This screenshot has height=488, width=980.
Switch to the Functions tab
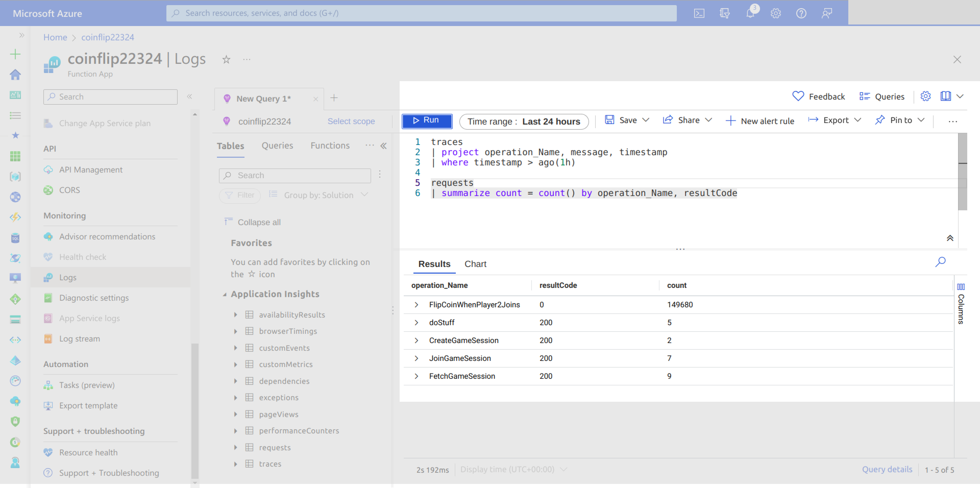[x=330, y=146]
